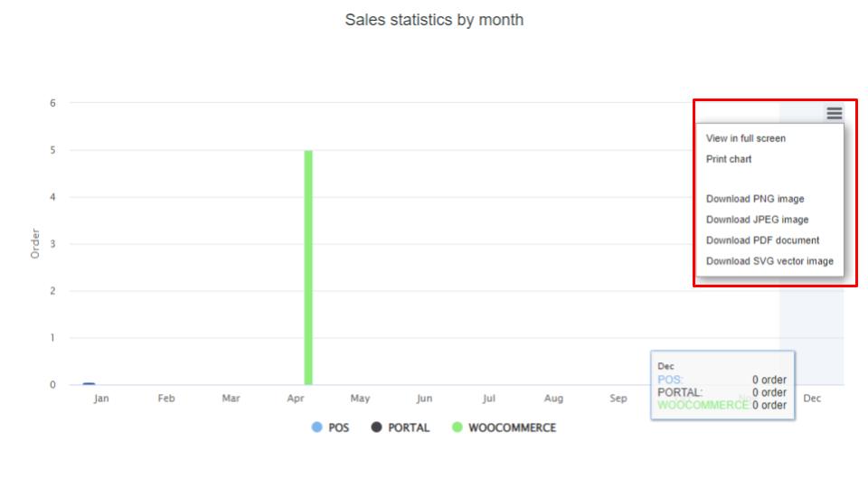
Task: Choose Download JPEG image
Action: [757, 220]
